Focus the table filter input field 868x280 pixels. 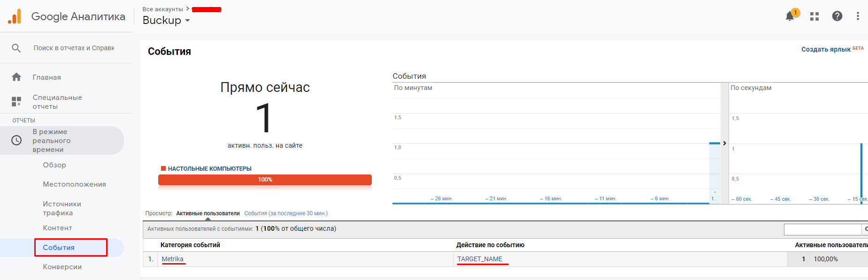822,229
